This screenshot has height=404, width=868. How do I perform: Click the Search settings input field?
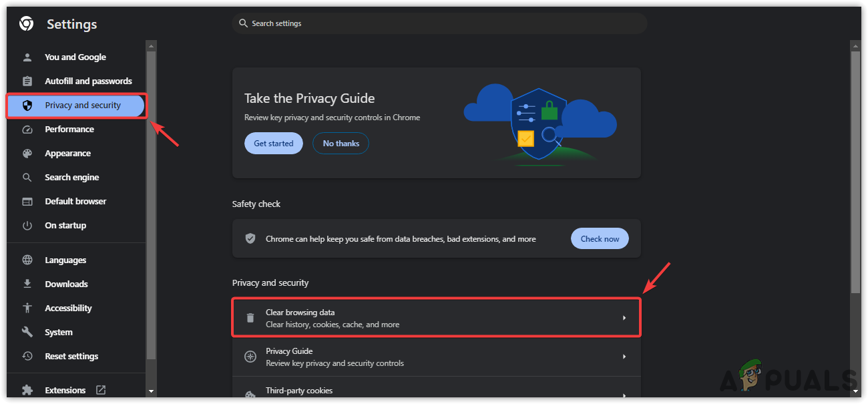pos(441,23)
